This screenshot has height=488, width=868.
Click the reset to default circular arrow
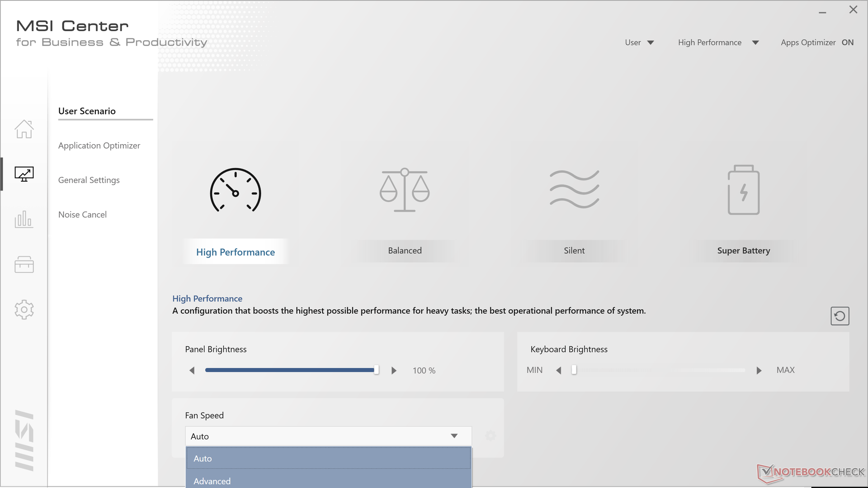(x=840, y=316)
